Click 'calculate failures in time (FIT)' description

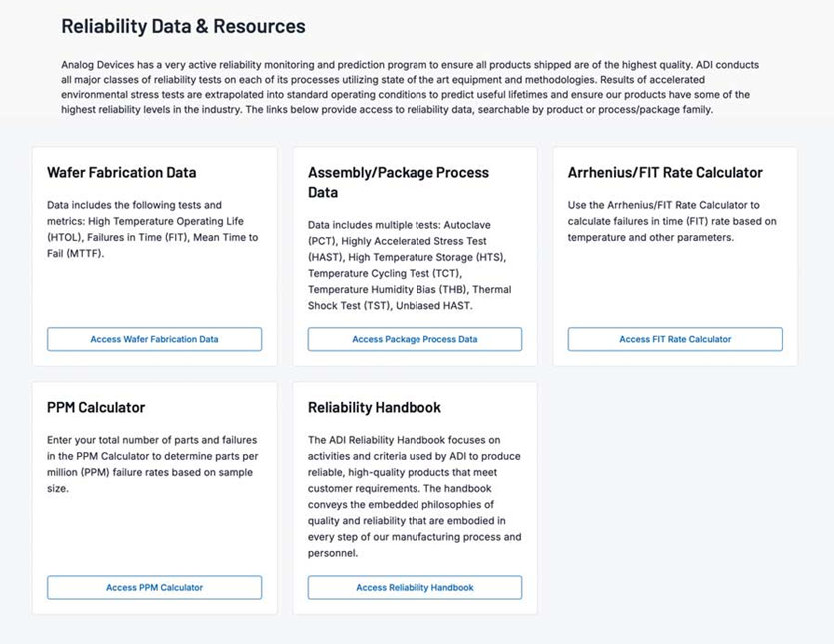[672, 221]
